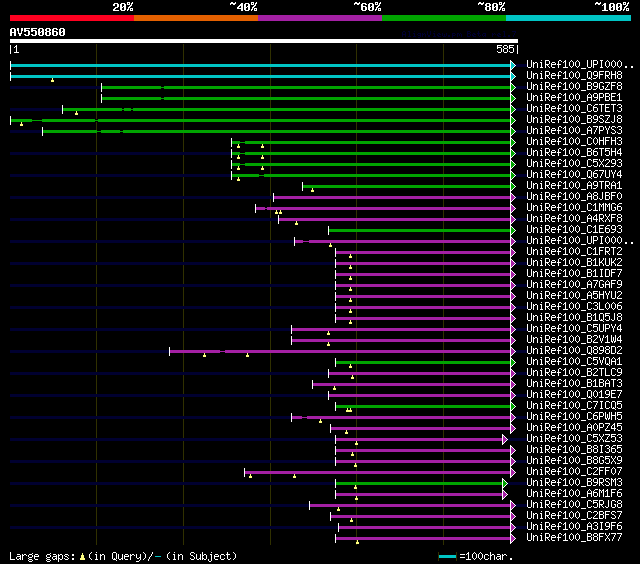Image resolution: width=640 pixels, height=564 pixels.
Task: Click the UniRef100_B2V1W4 label
Action: pyautogui.click(x=574, y=340)
